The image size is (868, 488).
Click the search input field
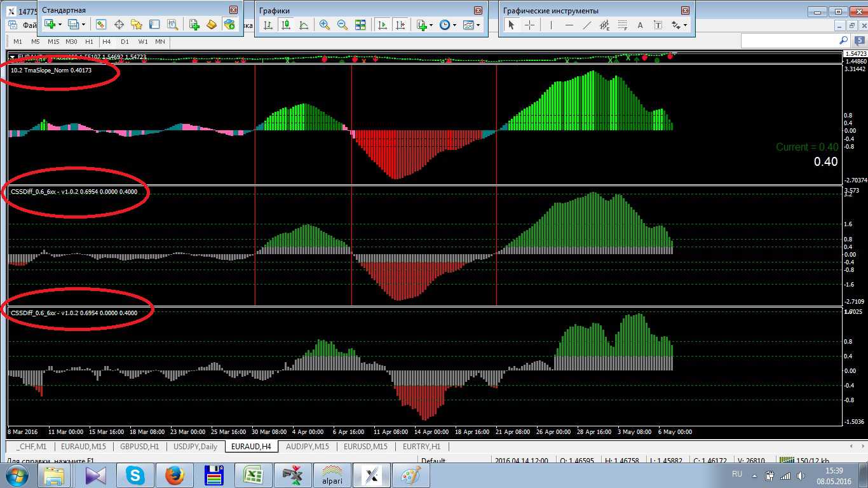pyautogui.click(x=788, y=41)
